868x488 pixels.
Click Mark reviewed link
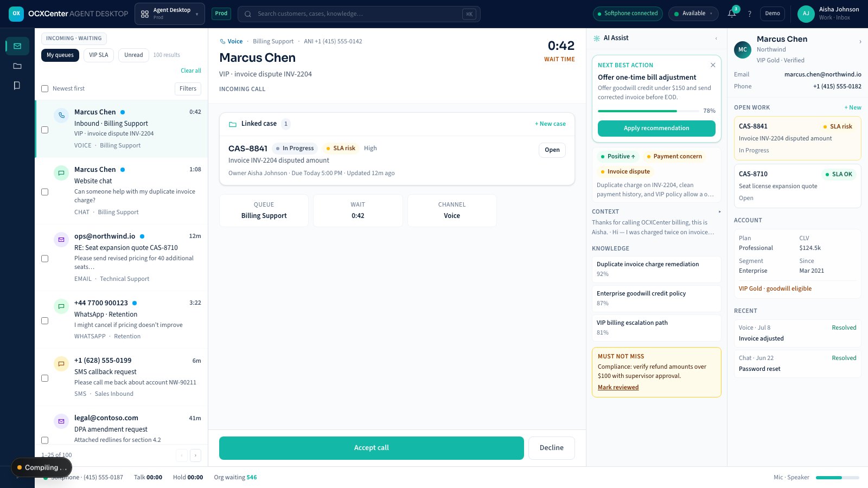[618, 388]
